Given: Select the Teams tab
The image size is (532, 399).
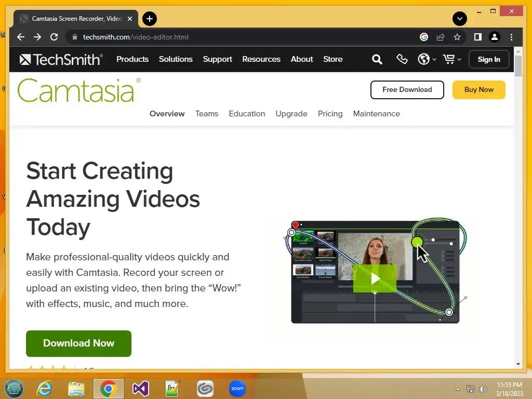Looking at the screenshot, I should pyautogui.click(x=207, y=114).
